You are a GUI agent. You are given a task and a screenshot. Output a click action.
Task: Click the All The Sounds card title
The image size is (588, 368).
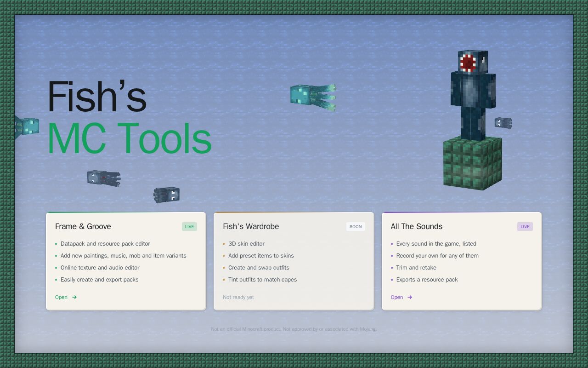[417, 226]
